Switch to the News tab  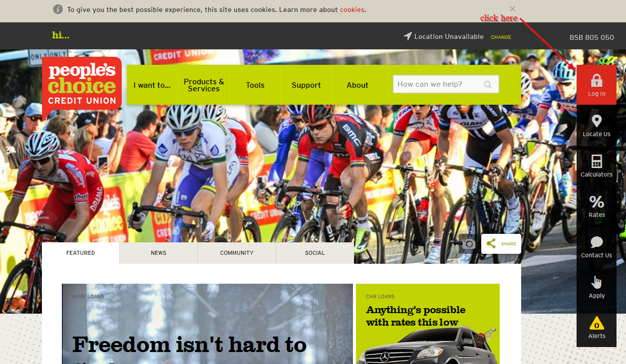click(159, 253)
